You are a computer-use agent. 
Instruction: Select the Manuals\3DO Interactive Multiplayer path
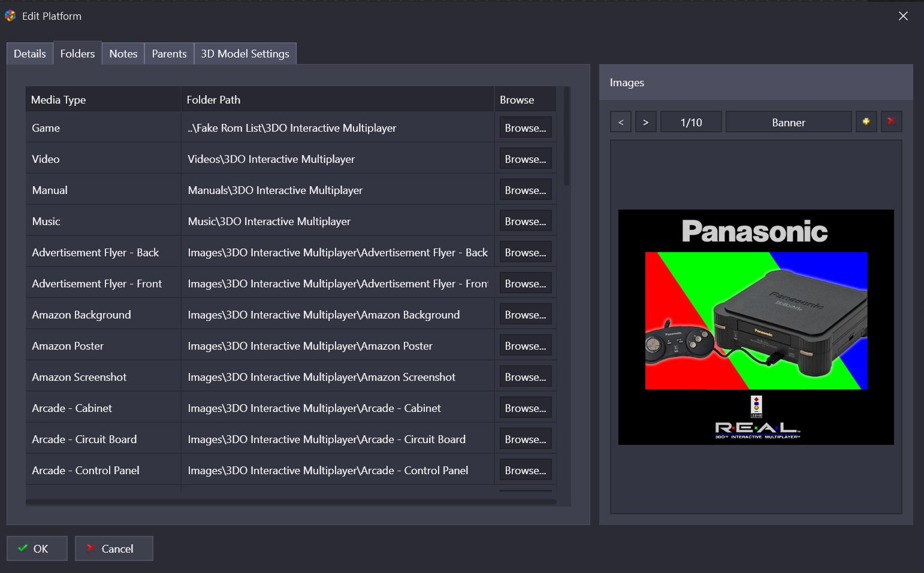[x=338, y=190]
